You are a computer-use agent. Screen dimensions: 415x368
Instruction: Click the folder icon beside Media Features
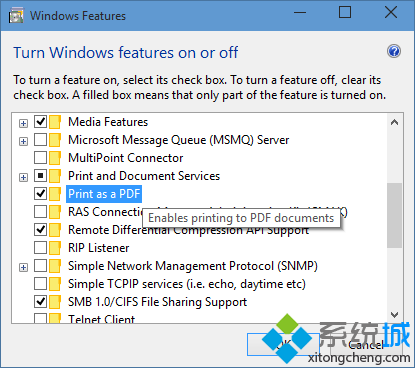[x=55, y=122]
